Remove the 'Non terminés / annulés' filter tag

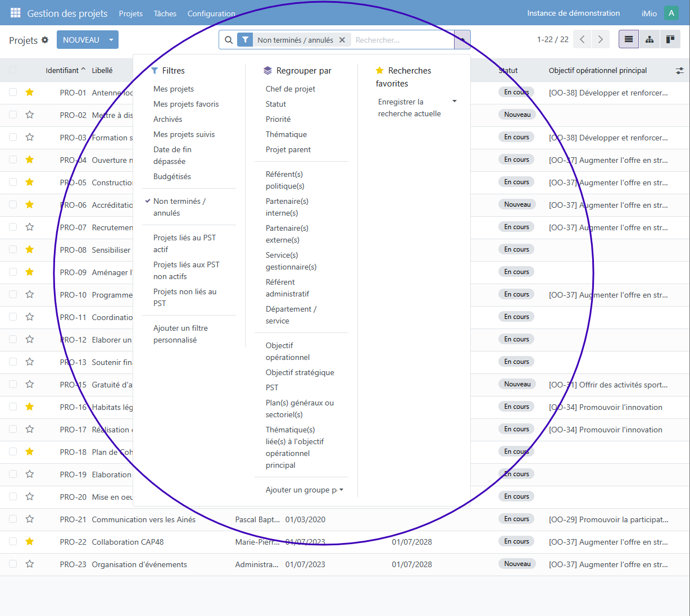(x=342, y=40)
